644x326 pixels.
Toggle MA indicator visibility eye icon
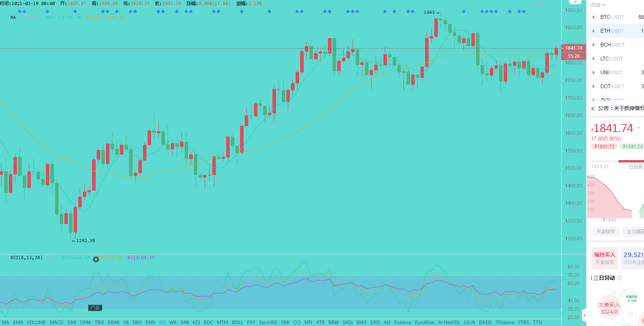[x=23, y=18]
